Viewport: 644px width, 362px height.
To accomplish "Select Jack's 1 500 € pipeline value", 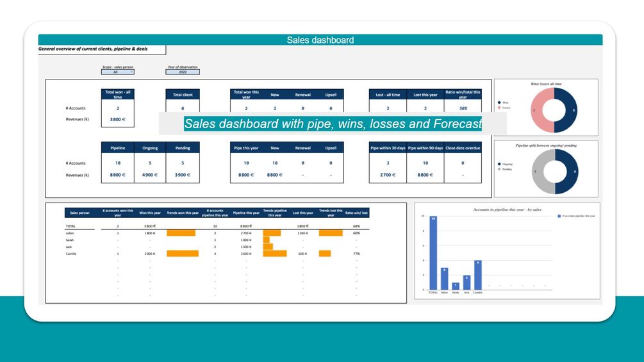I will coord(246,247).
